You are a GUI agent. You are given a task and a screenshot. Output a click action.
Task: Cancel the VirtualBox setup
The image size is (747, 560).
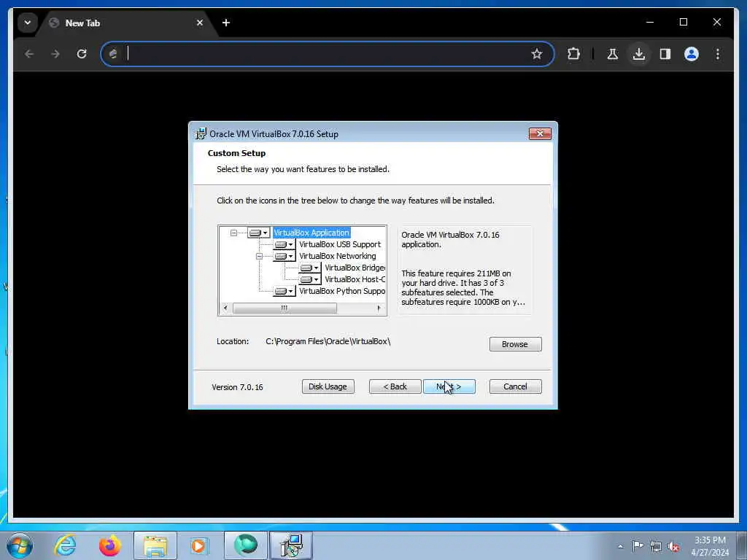pos(515,386)
